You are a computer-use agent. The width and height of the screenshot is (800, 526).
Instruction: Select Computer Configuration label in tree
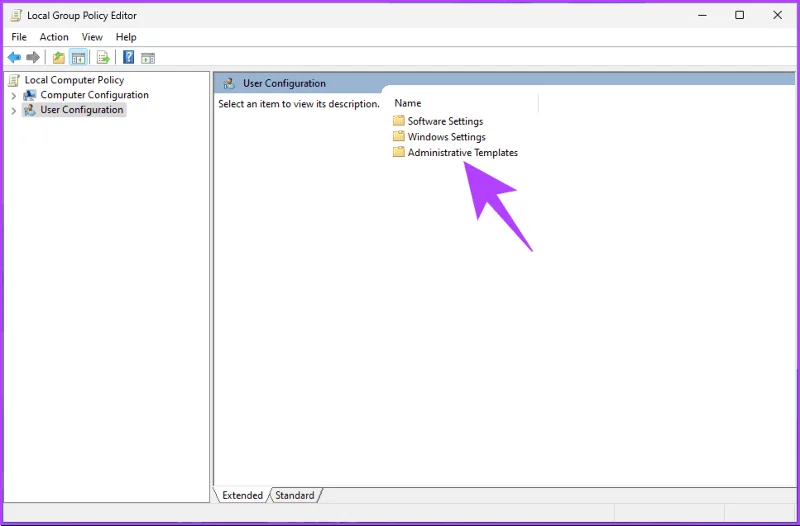click(94, 95)
